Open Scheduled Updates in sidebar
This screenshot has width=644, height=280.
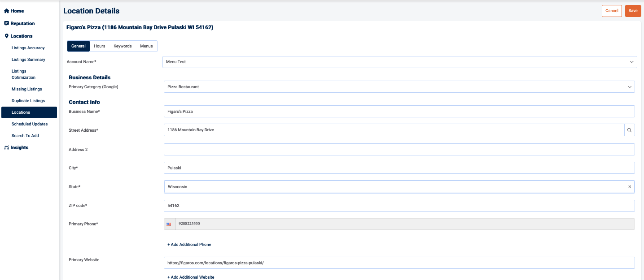point(30,124)
